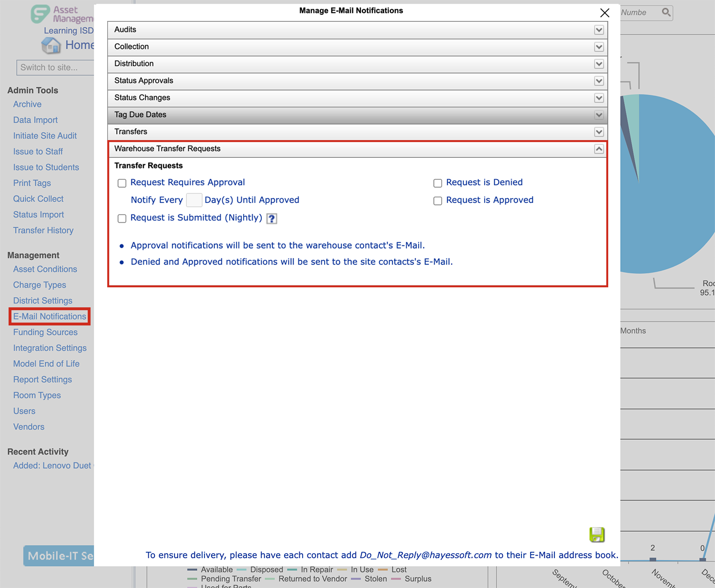Open Charge Types
This screenshot has width=715, height=588.
40,285
